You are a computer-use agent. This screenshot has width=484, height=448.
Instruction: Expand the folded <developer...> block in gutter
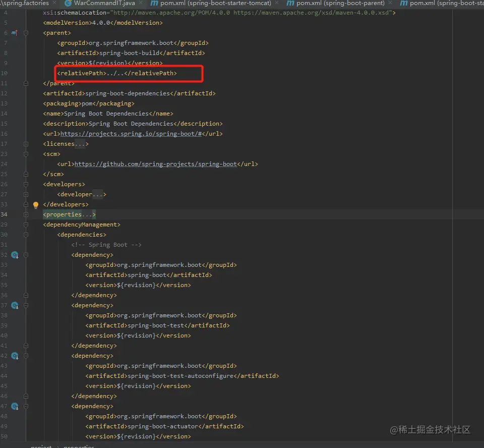pos(26,194)
